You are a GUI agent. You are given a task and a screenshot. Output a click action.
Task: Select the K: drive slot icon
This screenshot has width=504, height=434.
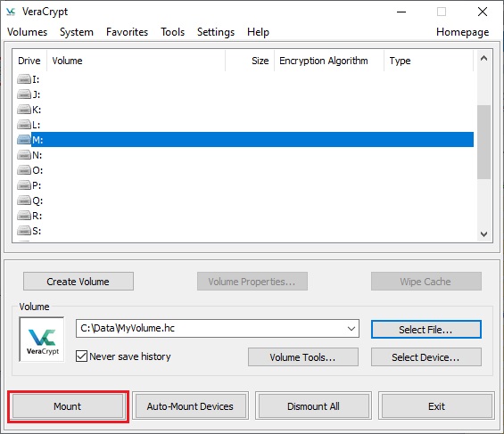pyautogui.click(x=24, y=110)
